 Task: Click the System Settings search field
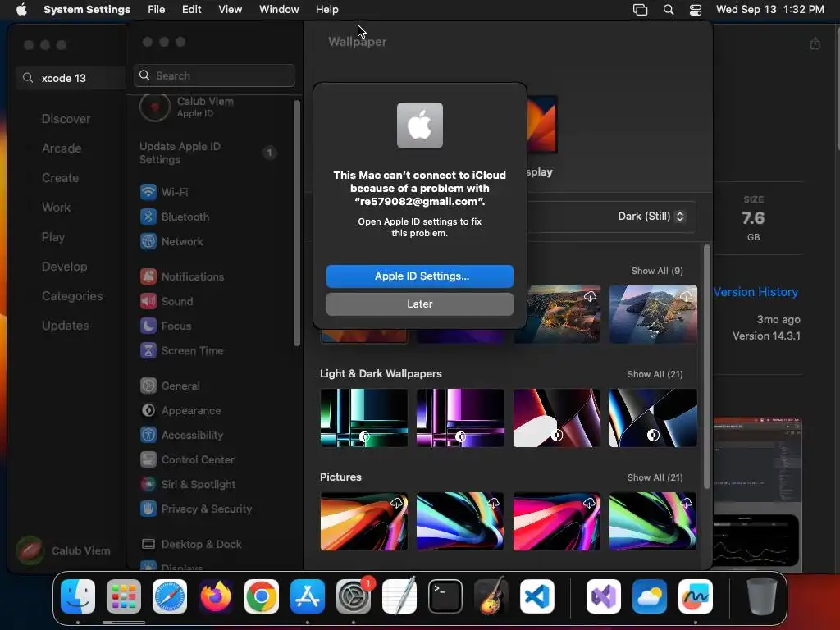[214, 75]
